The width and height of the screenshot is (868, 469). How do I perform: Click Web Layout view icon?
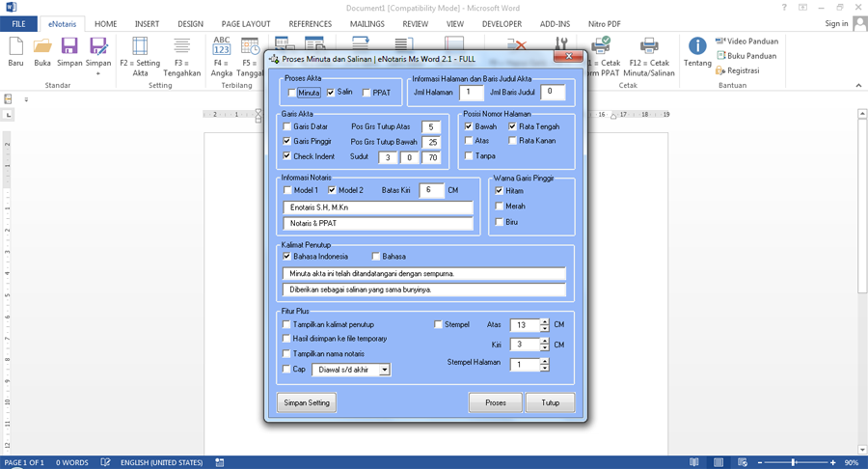[743, 462]
